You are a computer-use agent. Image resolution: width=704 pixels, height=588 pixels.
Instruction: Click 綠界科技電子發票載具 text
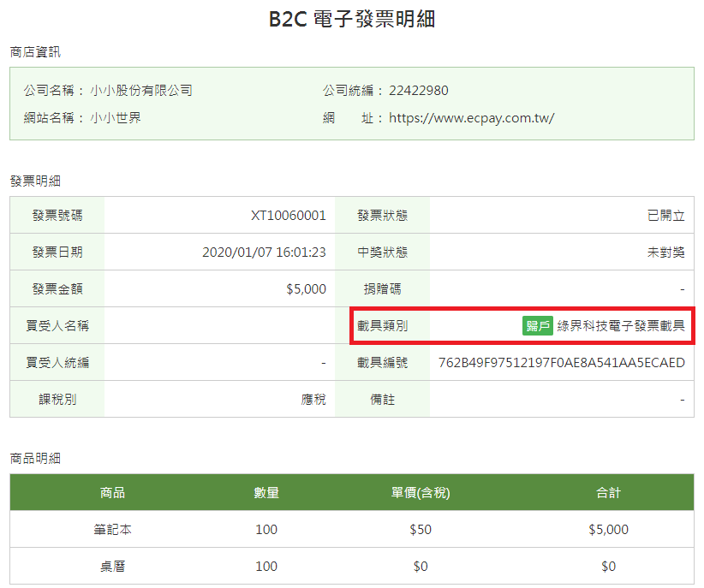pos(621,326)
